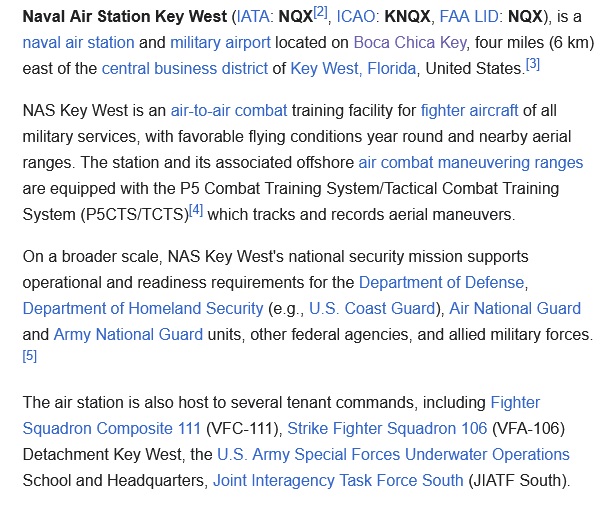Click the naval air station link
Viewport: 605px width, 508px height.
[78, 42]
